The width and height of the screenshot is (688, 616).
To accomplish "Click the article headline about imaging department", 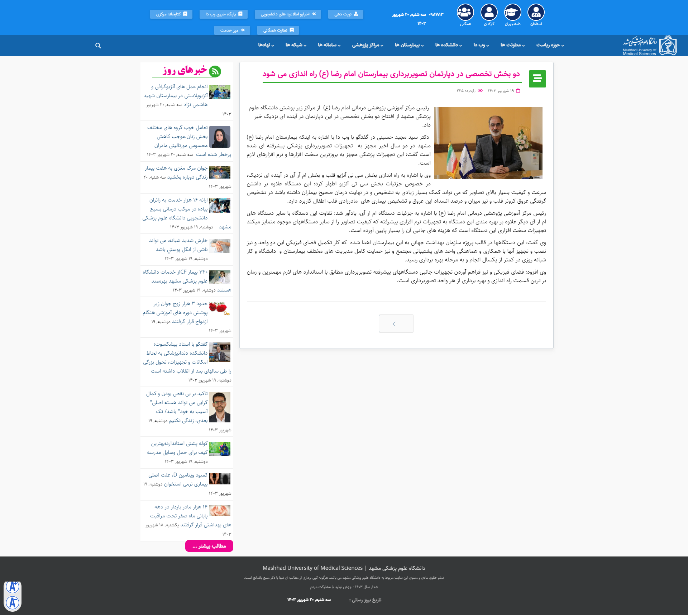I will pos(391,74).
